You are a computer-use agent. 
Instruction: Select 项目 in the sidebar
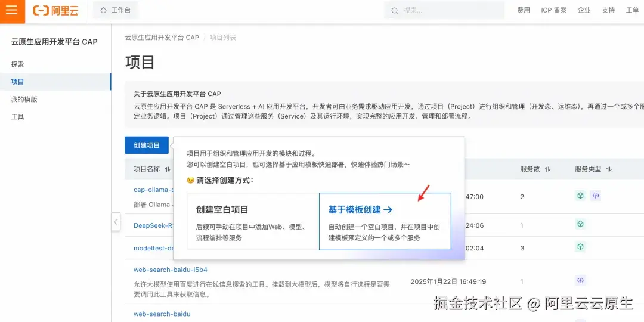(55, 82)
